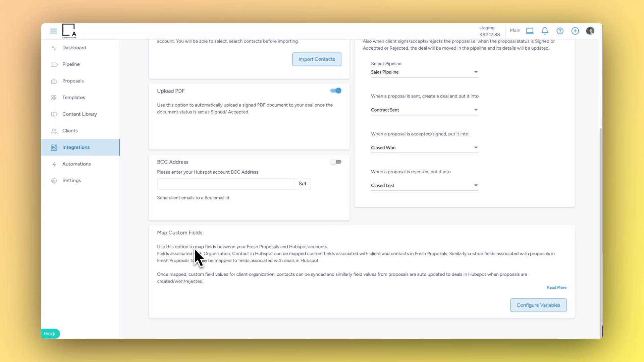
Task: Click the plus circle add icon
Action: click(575, 31)
